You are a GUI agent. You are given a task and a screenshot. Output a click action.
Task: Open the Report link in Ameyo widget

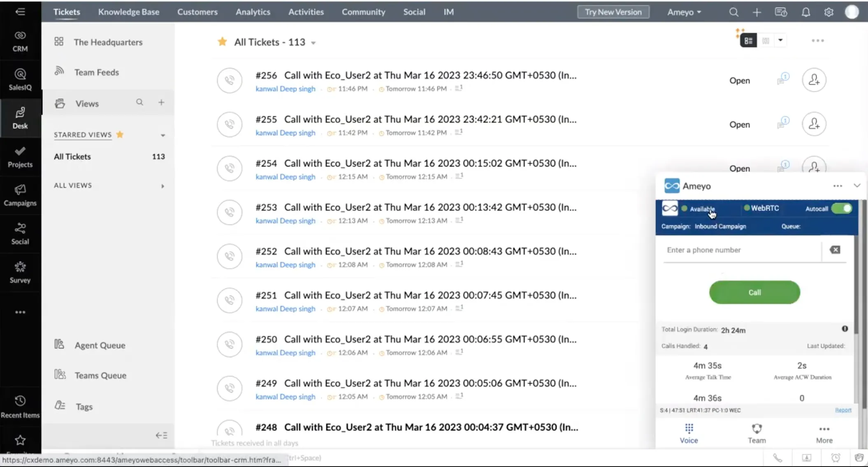coord(843,410)
